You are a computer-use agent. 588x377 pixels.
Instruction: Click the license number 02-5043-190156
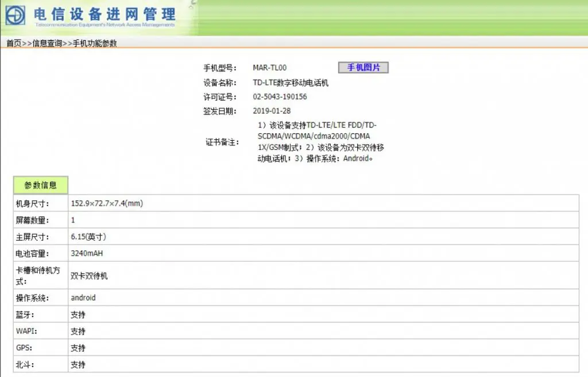point(280,97)
